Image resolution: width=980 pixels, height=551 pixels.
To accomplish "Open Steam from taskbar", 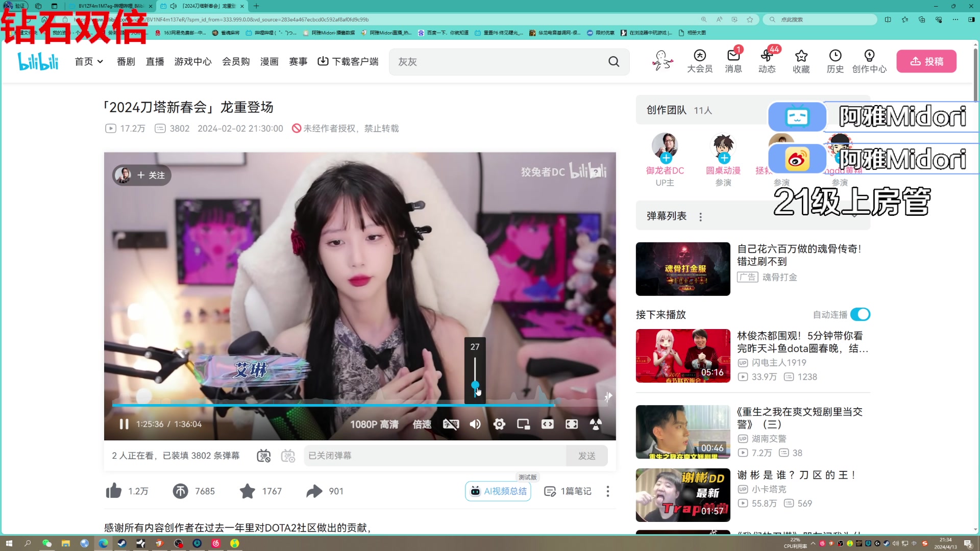I will 122,543.
